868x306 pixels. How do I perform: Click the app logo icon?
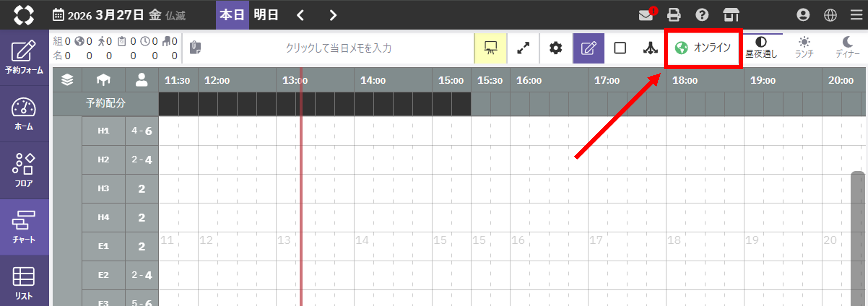[x=24, y=15]
